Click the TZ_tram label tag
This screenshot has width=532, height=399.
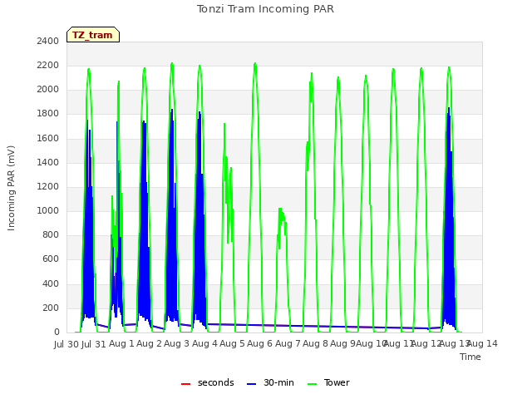tap(92, 35)
